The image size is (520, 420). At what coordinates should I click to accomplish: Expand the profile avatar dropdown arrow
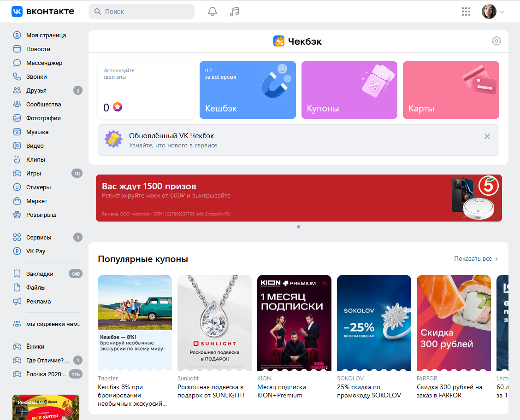502,12
